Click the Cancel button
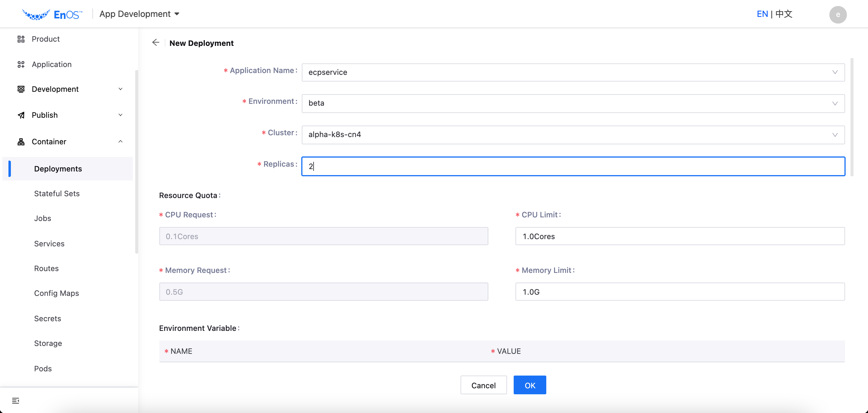The image size is (868, 413). click(x=483, y=385)
